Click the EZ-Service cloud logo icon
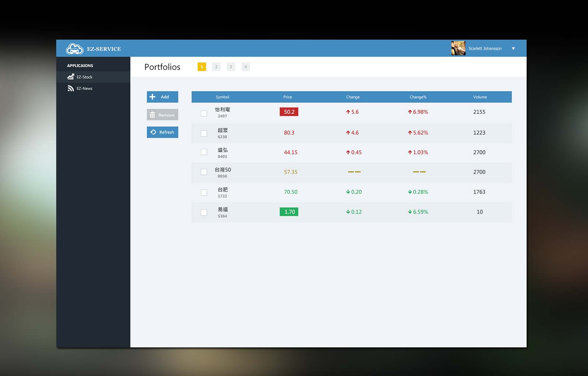588x376 pixels. (75, 49)
